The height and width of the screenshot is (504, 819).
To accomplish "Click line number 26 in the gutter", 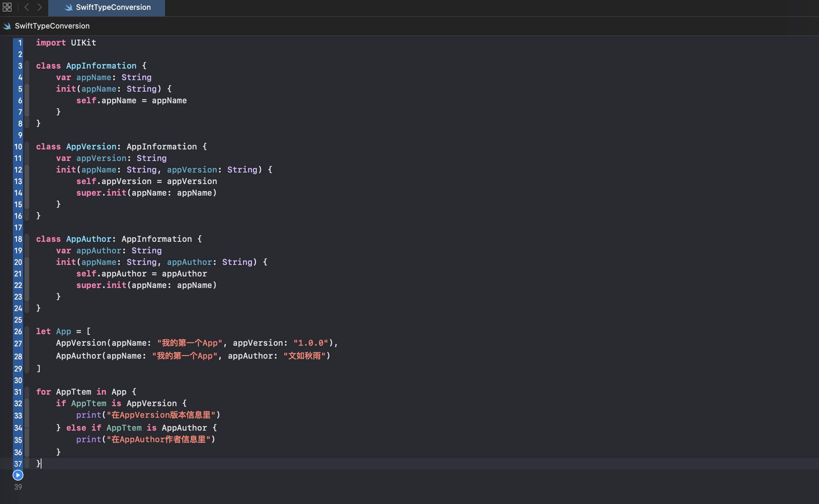I will pyautogui.click(x=18, y=331).
